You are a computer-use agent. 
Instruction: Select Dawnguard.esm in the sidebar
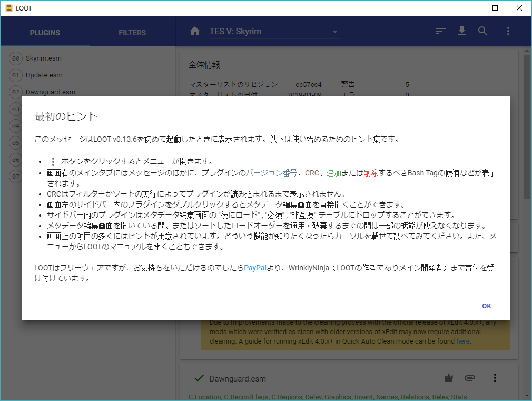51,92
